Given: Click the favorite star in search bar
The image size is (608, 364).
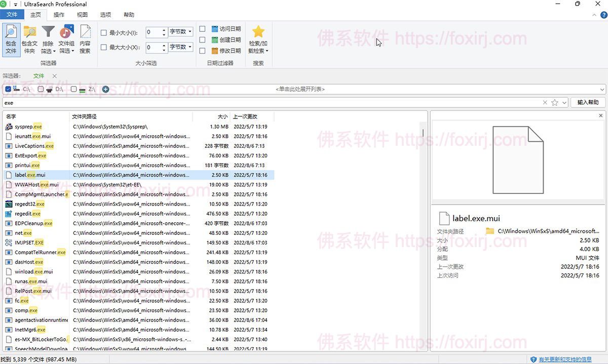Looking at the screenshot, I should [x=554, y=102].
